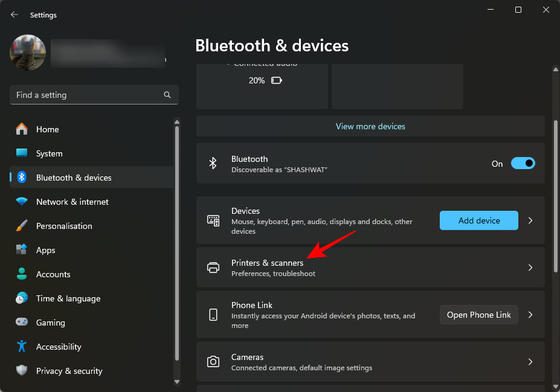Viewport: 560px width, 392px height.
Task: Expand the Printers & scanners chevron
Action: [x=530, y=268]
